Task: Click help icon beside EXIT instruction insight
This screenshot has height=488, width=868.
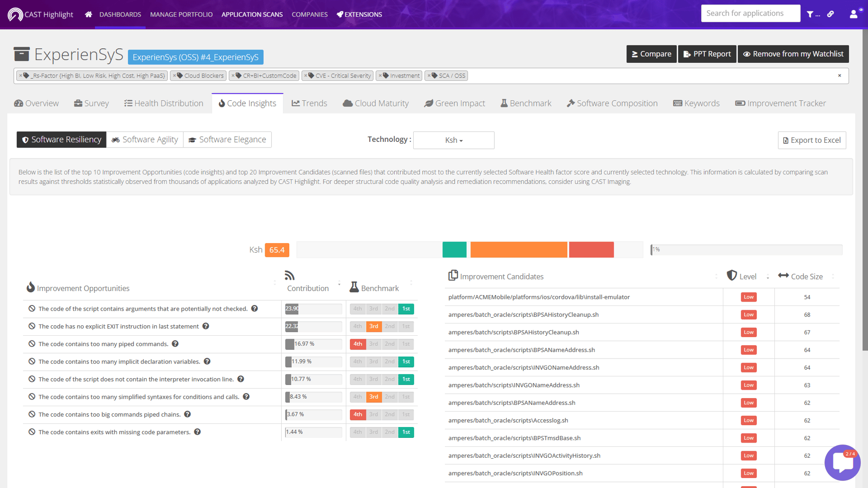Action: pyautogui.click(x=206, y=326)
